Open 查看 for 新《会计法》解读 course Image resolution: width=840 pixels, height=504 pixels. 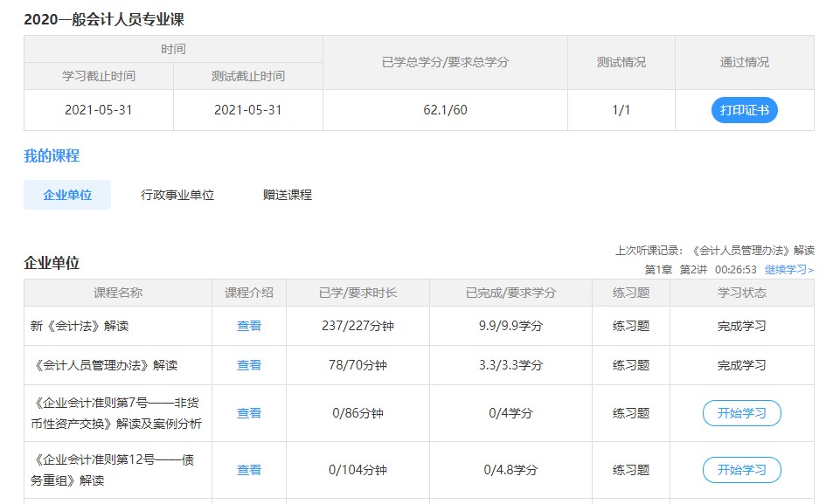pyautogui.click(x=249, y=325)
